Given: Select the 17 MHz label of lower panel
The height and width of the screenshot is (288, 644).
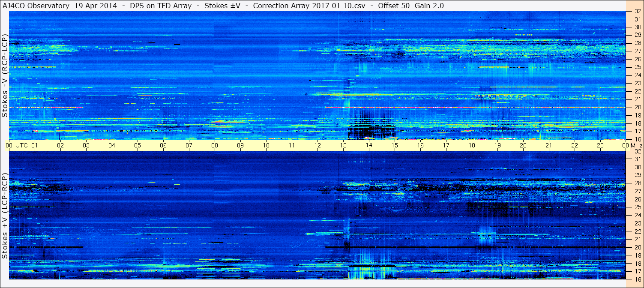Looking at the screenshot, I should pyautogui.click(x=637, y=271).
